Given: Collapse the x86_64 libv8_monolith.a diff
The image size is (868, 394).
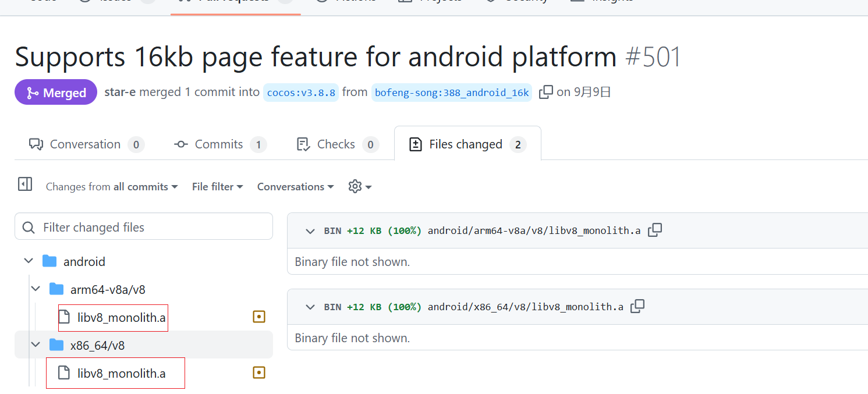Looking at the screenshot, I should point(310,307).
